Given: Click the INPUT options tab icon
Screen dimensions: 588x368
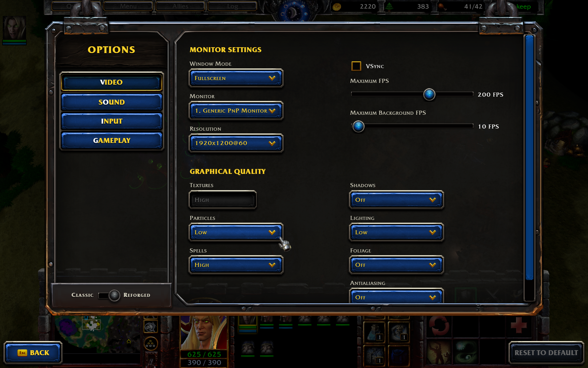Looking at the screenshot, I should 111,121.
